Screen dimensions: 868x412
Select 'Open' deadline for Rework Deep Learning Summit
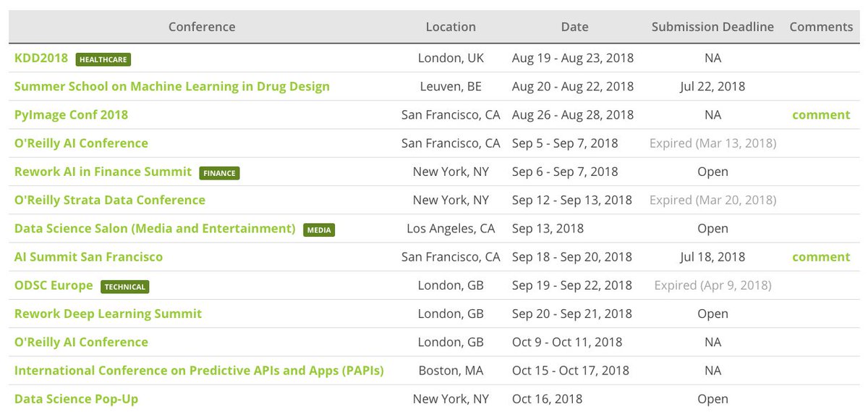(712, 314)
